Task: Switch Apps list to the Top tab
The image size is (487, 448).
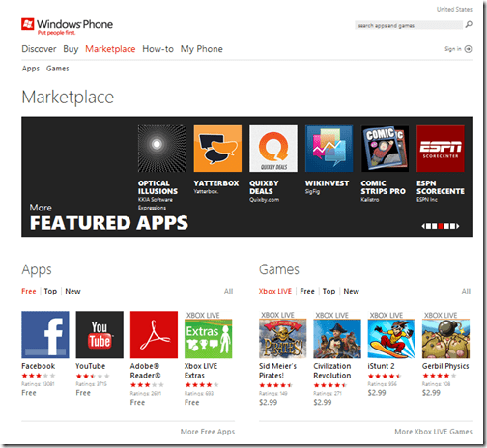Action: point(50,292)
